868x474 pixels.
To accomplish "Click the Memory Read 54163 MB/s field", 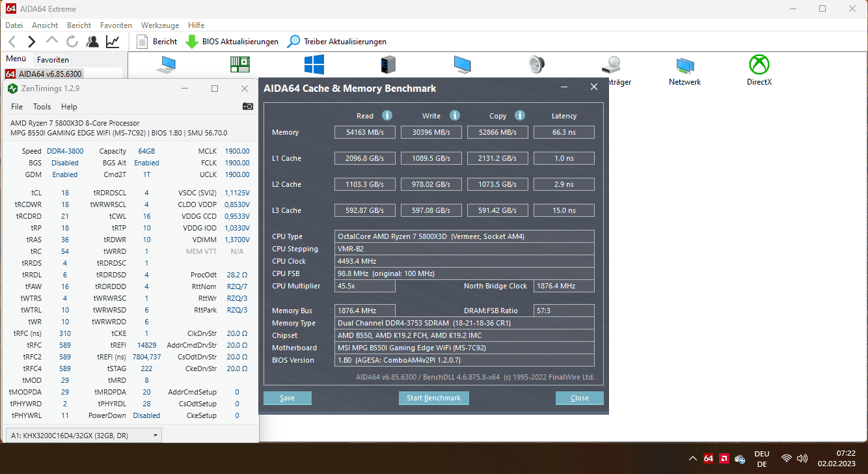I will click(x=365, y=132).
